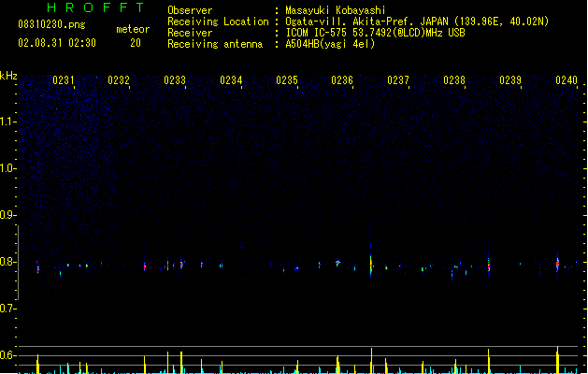Click the 0.6 kHz axis label
Image resolution: width=588 pixels, height=374 pixels.
click(x=7, y=355)
